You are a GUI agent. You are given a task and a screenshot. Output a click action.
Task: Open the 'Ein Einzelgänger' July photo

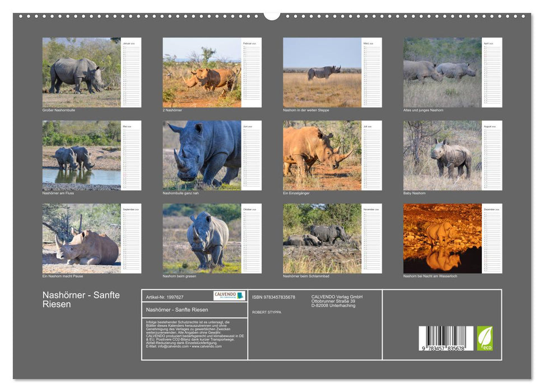tap(322, 156)
